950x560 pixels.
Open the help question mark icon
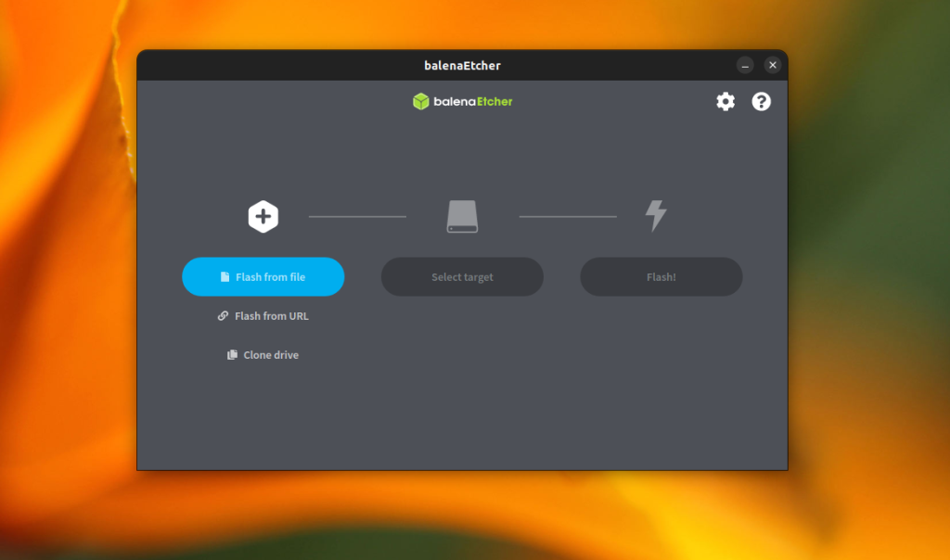(761, 101)
